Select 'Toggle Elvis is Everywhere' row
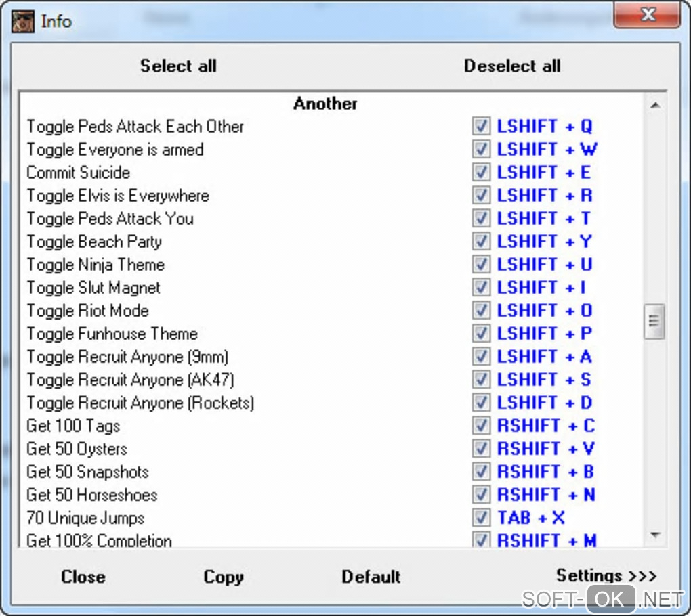 click(x=118, y=196)
